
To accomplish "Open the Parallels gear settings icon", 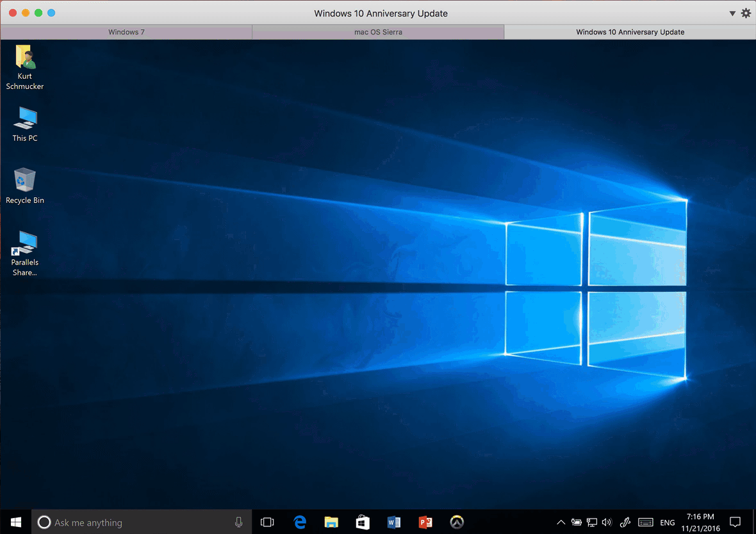I will [746, 13].
